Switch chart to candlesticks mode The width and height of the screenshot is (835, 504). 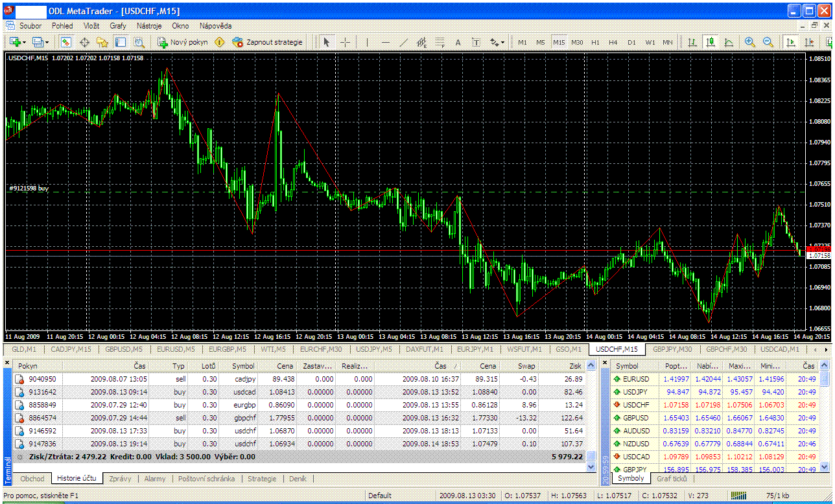[x=711, y=42]
